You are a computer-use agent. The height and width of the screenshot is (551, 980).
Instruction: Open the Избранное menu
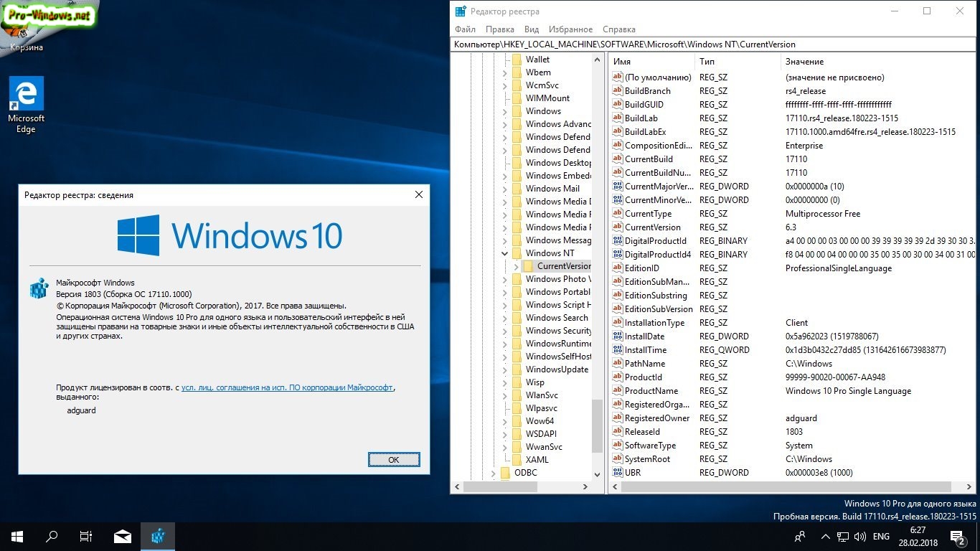click(570, 29)
